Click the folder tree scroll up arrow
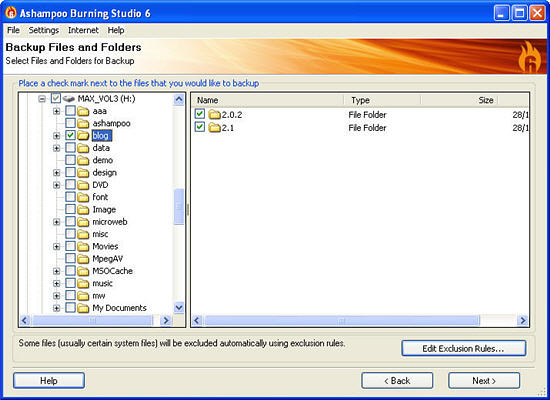This screenshot has width=550, height=400. click(x=179, y=100)
